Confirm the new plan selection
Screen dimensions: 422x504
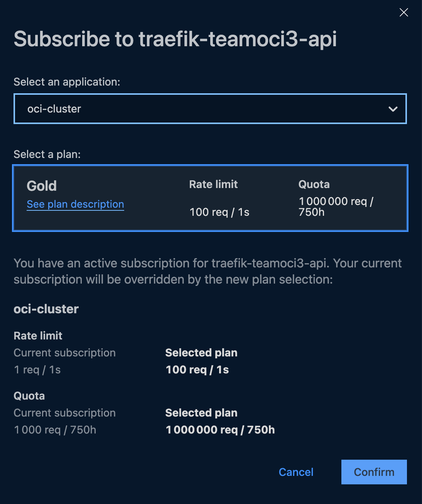point(374,472)
